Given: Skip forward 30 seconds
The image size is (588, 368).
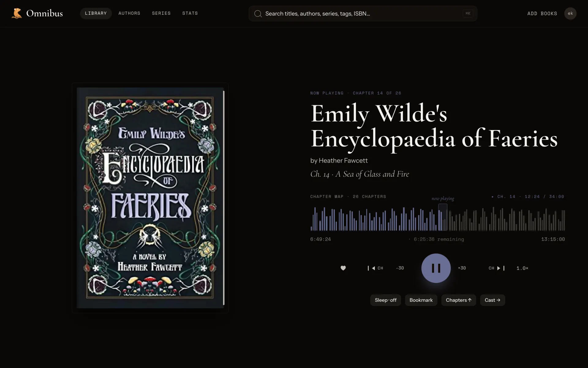Looking at the screenshot, I should pos(462,268).
